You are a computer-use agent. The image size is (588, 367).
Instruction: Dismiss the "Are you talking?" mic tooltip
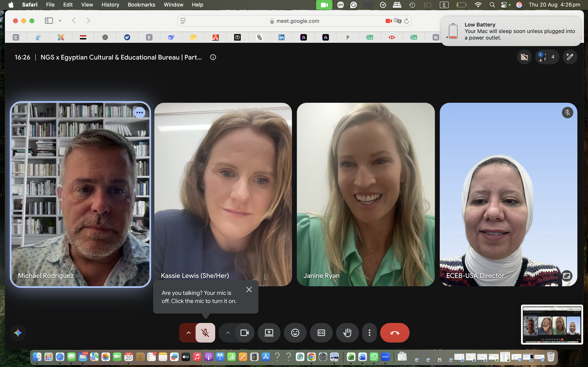(x=249, y=290)
